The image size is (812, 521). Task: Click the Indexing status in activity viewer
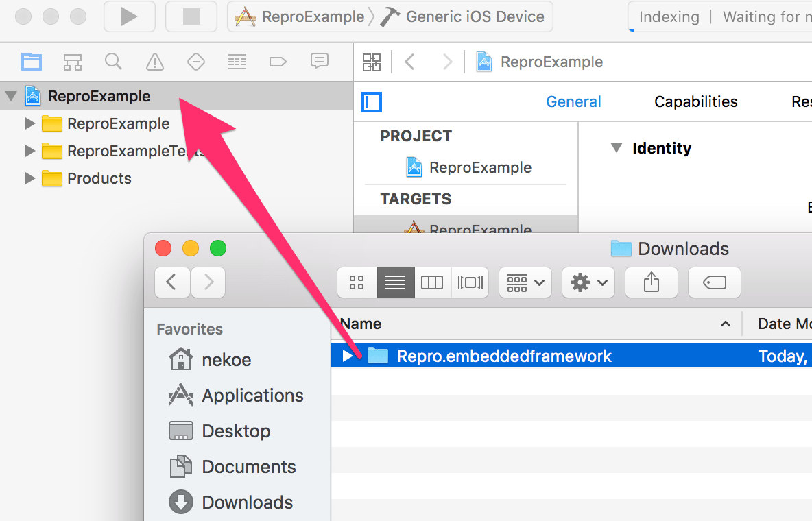[x=669, y=16]
